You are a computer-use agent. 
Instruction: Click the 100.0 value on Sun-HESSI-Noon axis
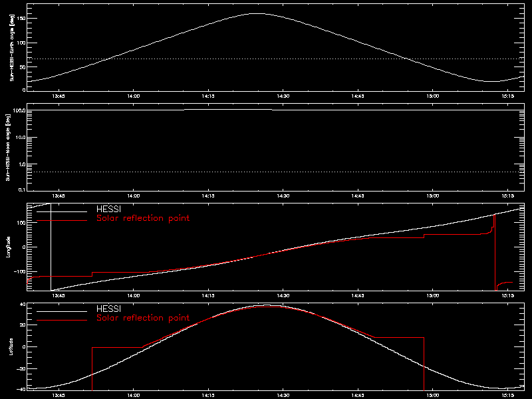(x=20, y=110)
